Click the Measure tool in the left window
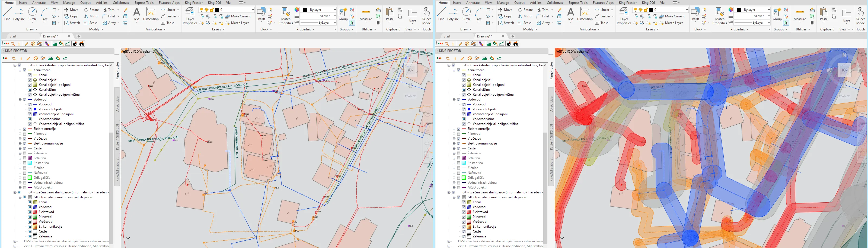868x248 pixels. [x=366, y=14]
